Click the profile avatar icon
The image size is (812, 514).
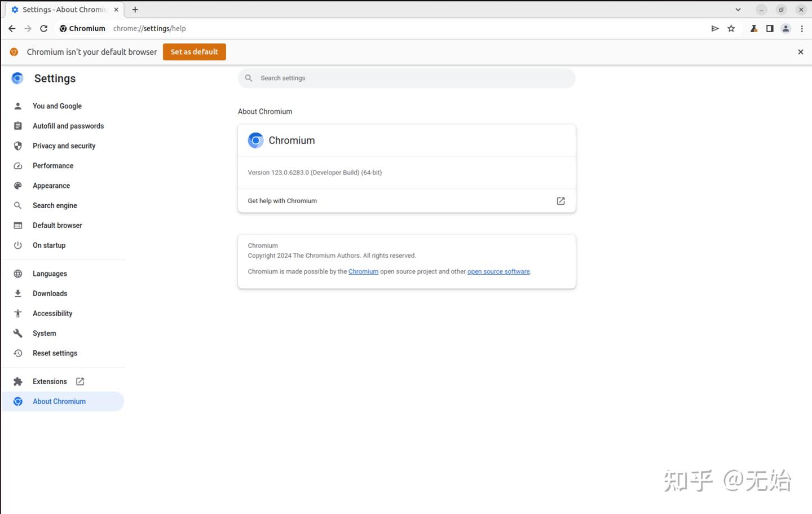[x=785, y=28]
